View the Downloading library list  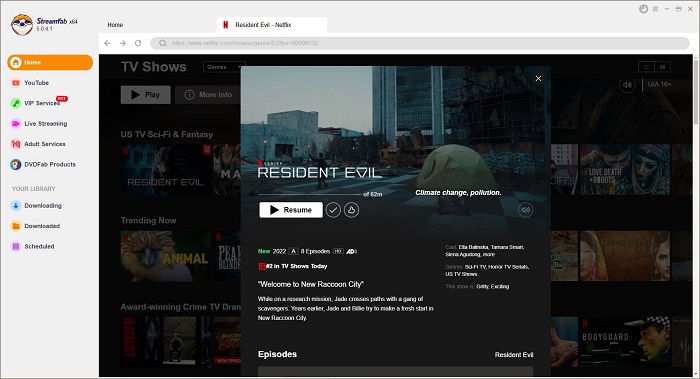pos(37,206)
